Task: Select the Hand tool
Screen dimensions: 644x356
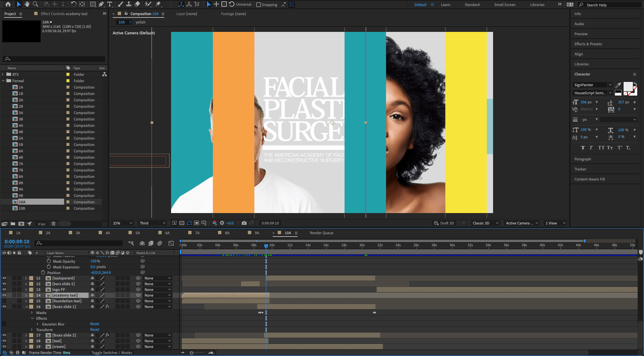Action: pos(27,4)
